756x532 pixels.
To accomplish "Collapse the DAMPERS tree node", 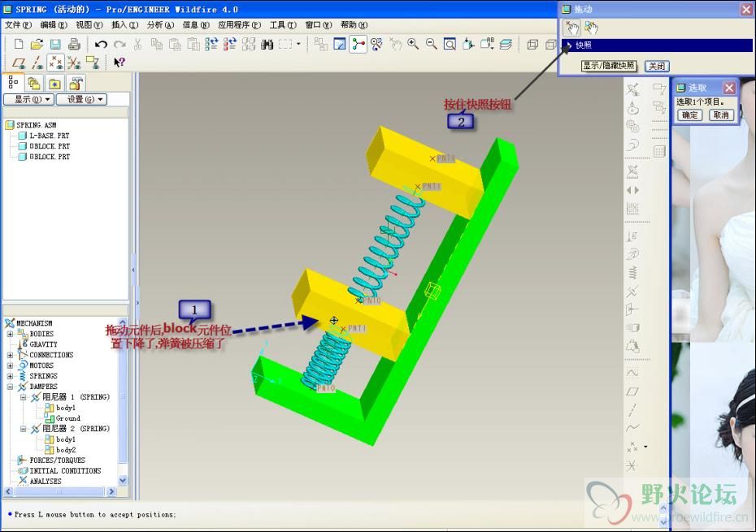I will [10, 387].
